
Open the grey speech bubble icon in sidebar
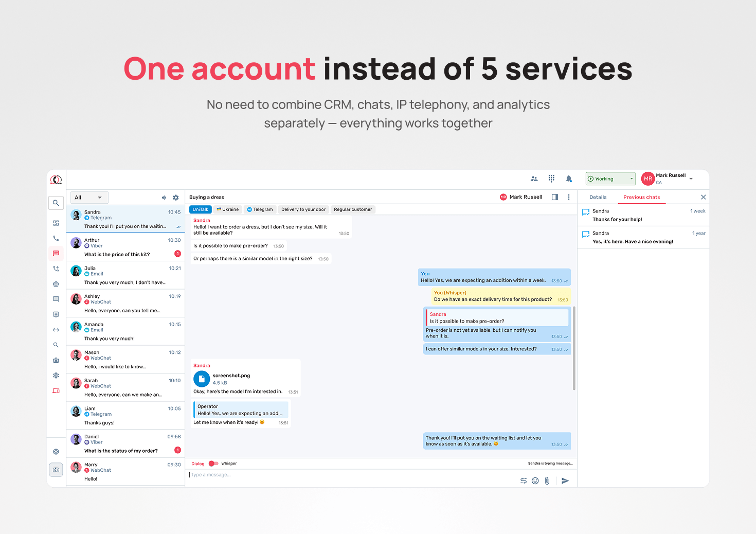click(x=56, y=299)
